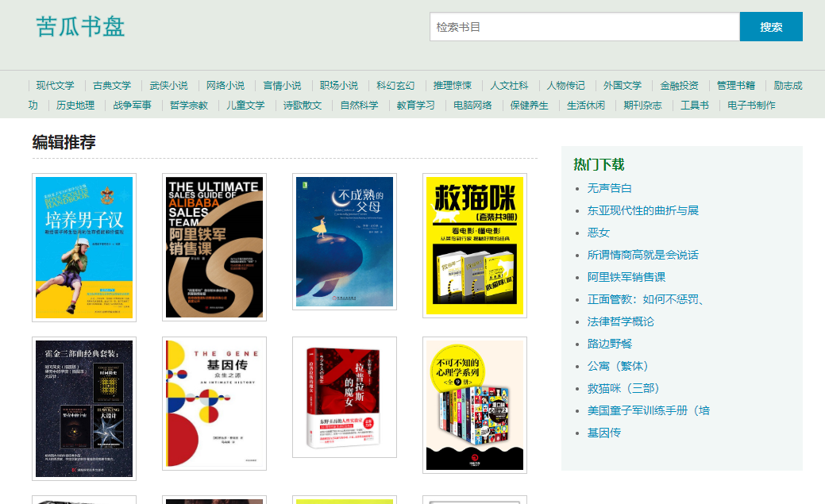Open the 言情小说 category
The height and width of the screenshot is (504, 825).
pos(282,85)
